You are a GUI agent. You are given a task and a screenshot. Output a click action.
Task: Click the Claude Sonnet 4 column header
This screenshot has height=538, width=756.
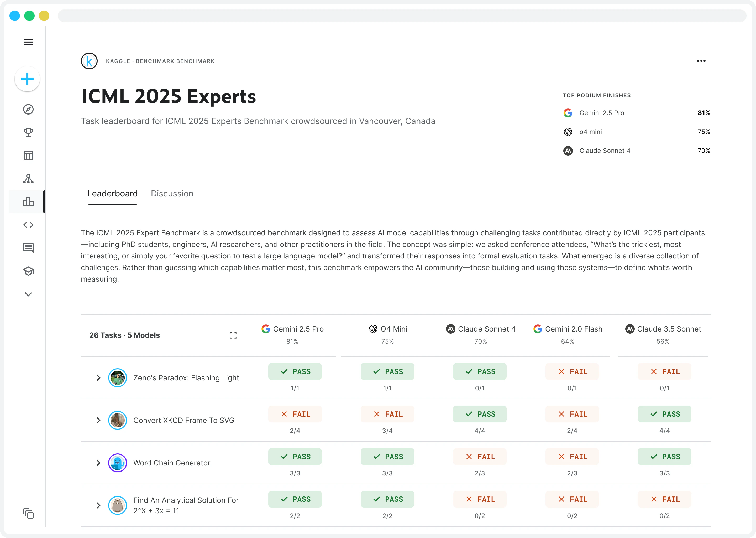point(481,329)
